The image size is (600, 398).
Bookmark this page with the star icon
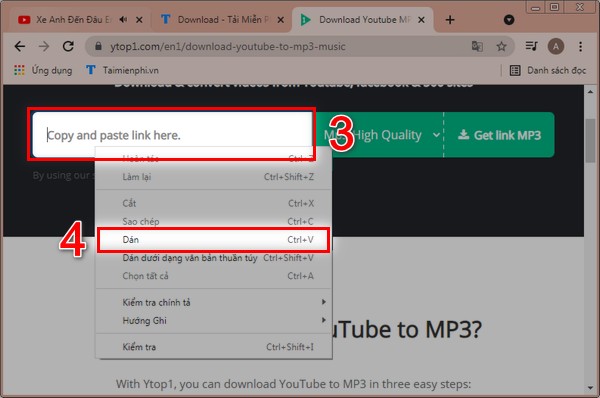point(501,46)
